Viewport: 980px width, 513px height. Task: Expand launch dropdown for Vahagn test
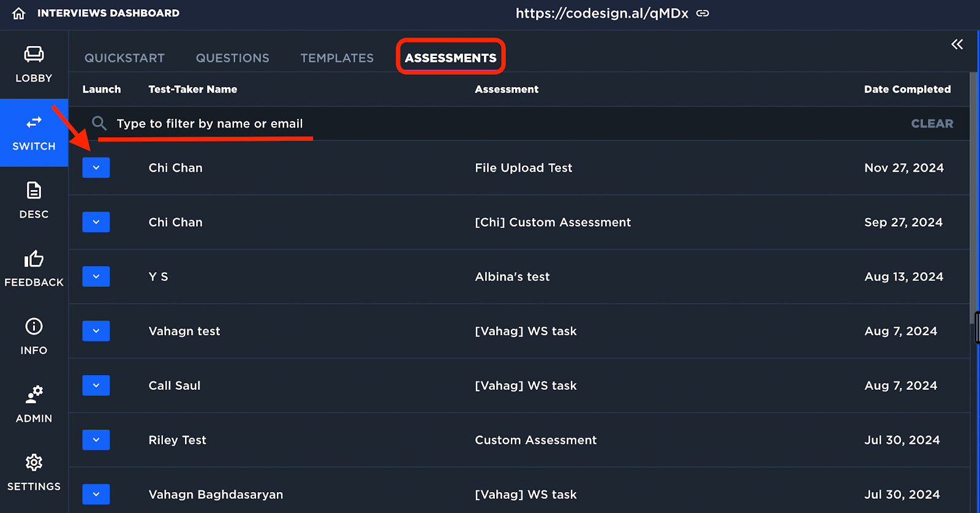(96, 331)
